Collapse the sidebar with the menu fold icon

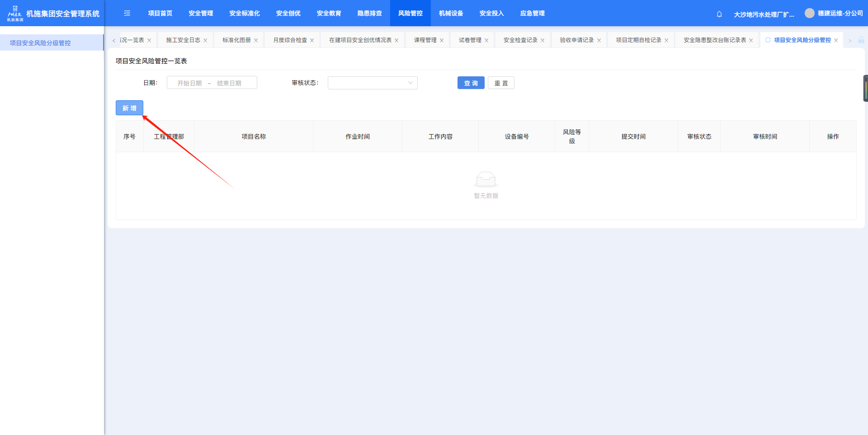click(127, 14)
